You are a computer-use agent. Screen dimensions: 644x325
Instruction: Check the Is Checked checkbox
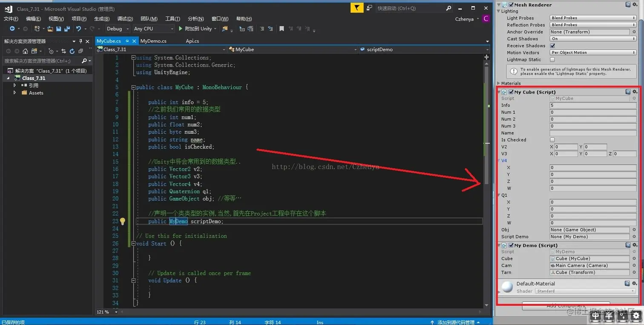[x=552, y=140]
